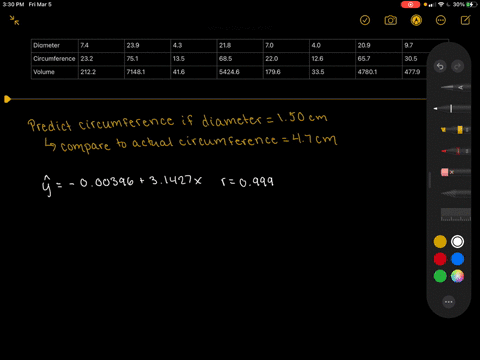
Task: Select the pen tool at top of palette
Action: coord(455,87)
